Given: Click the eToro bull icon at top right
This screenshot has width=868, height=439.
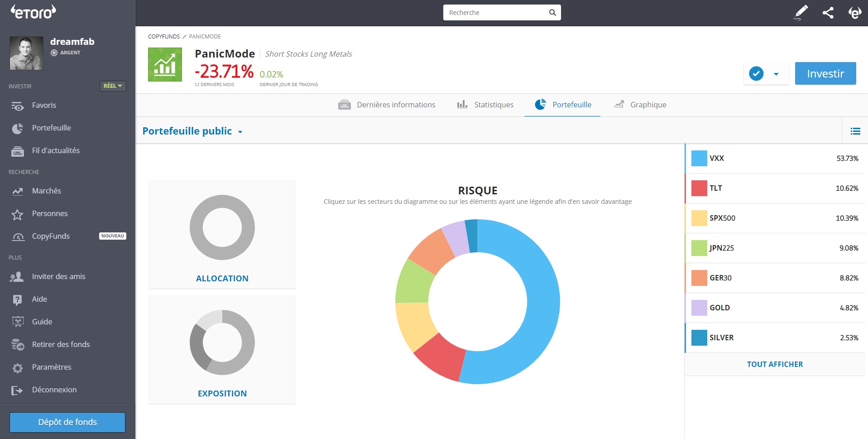Looking at the screenshot, I should coord(854,13).
